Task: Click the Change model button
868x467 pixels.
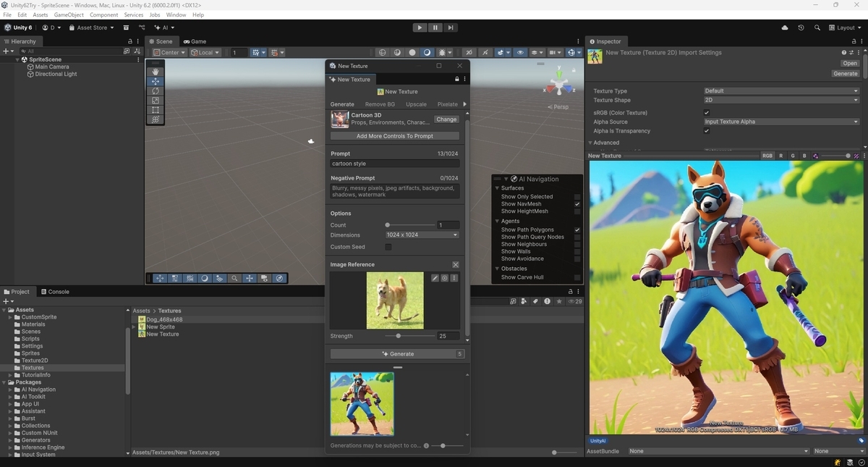Action: coord(446,119)
